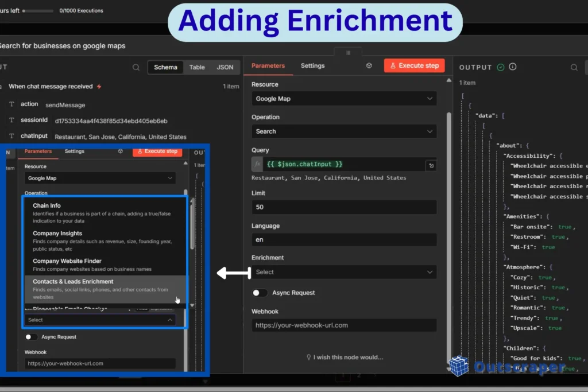Click the Execute step button

[x=414, y=65]
